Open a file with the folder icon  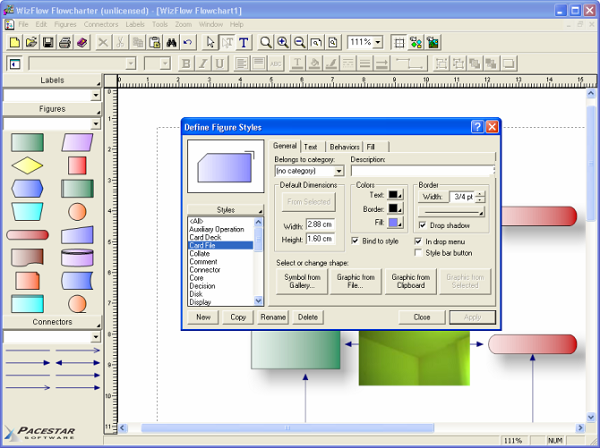[31, 42]
